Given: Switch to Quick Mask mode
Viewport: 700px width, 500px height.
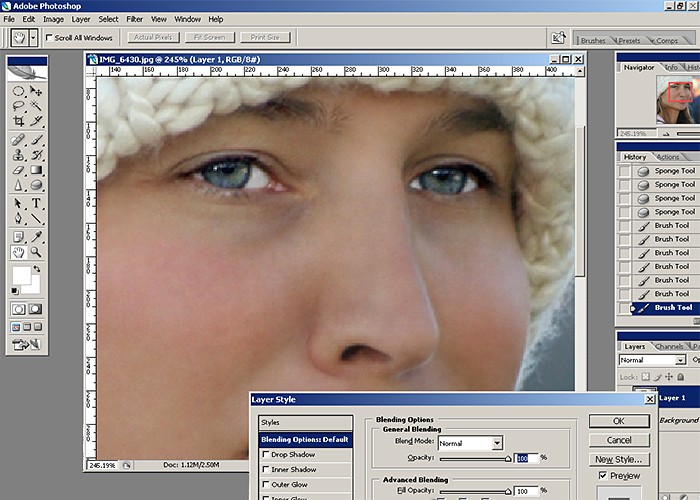Looking at the screenshot, I should pyautogui.click(x=35, y=309).
